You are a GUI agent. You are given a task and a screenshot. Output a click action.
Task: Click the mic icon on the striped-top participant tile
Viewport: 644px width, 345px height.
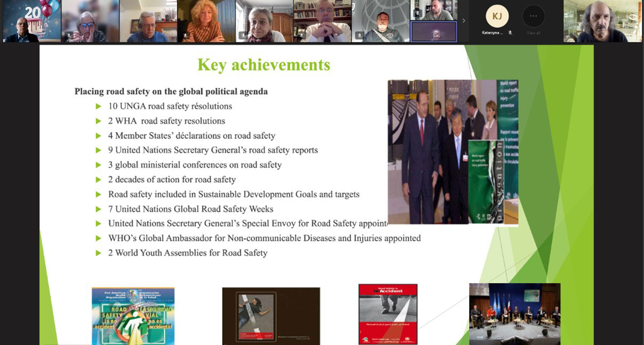[185, 35]
